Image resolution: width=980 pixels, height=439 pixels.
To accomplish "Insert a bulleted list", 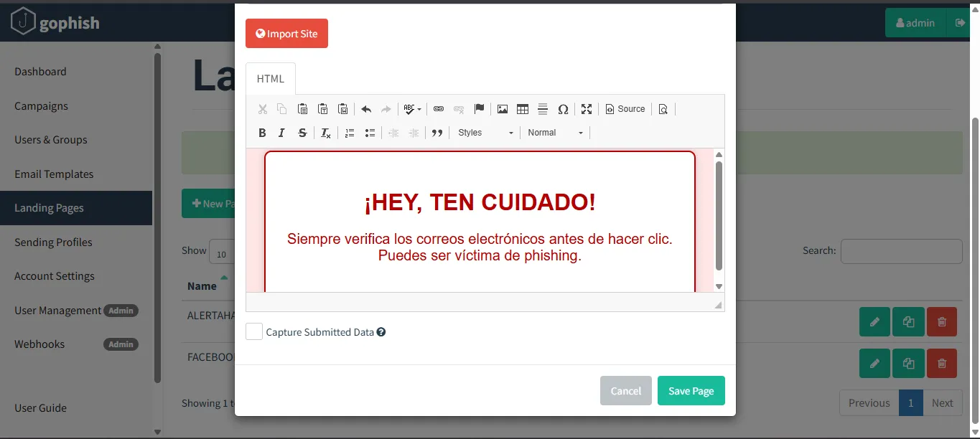I will pyautogui.click(x=370, y=133).
